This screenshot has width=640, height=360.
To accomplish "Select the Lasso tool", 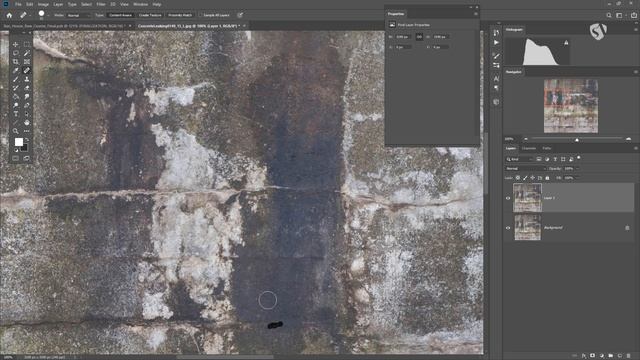I will pyautogui.click(x=16, y=53).
